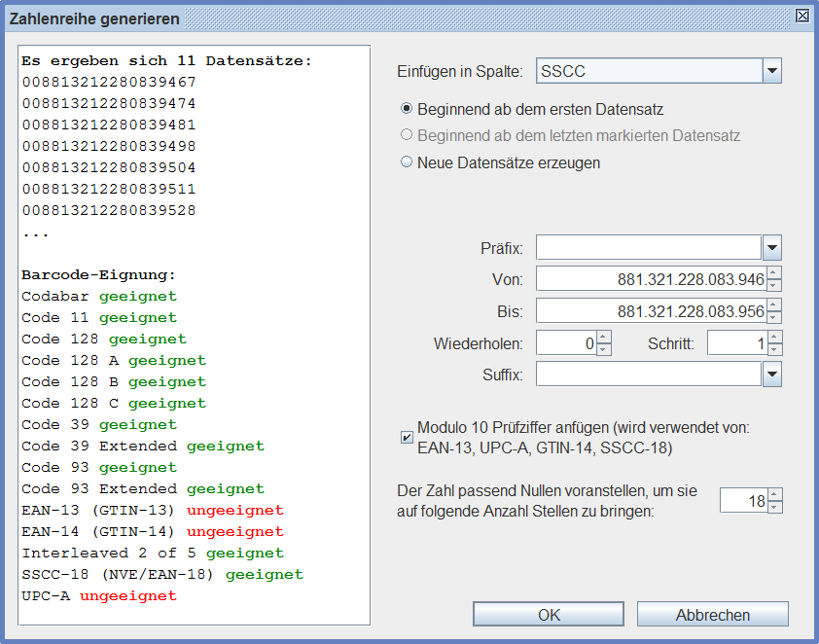
Task: Click the record 008813212280839504
Action: [x=109, y=167]
